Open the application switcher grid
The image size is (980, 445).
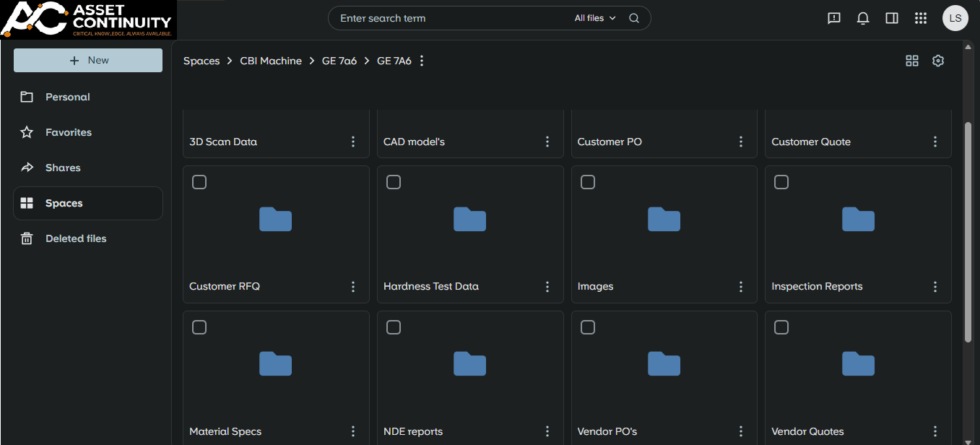pos(921,18)
